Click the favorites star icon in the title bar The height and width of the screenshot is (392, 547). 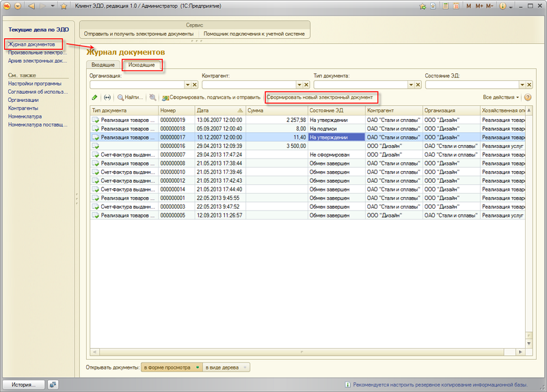[64, 6]
